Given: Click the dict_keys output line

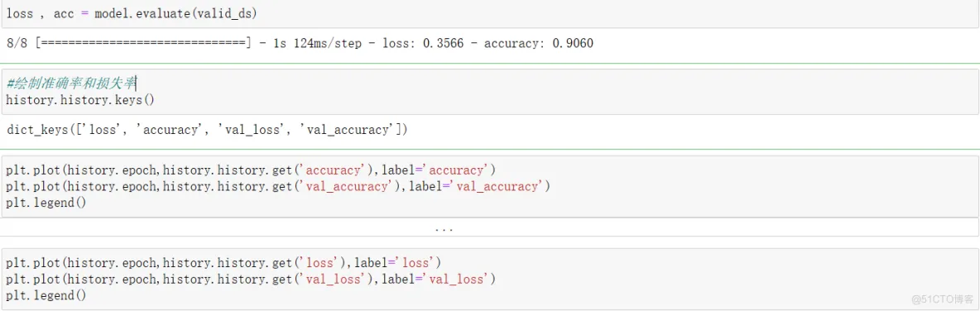Looking at the screenshot, I should 207,130.
